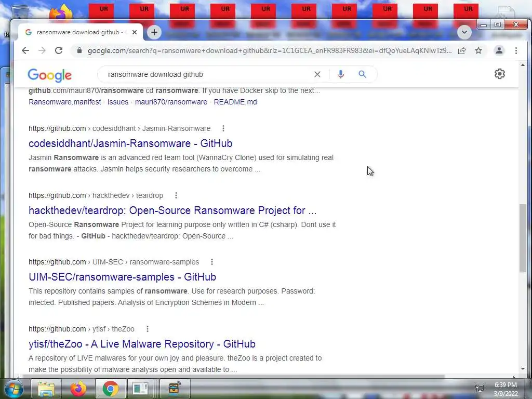Close the ransomware download github tab
The width and height of the screenshot is (532, 399).
click(x=135, y=32)
